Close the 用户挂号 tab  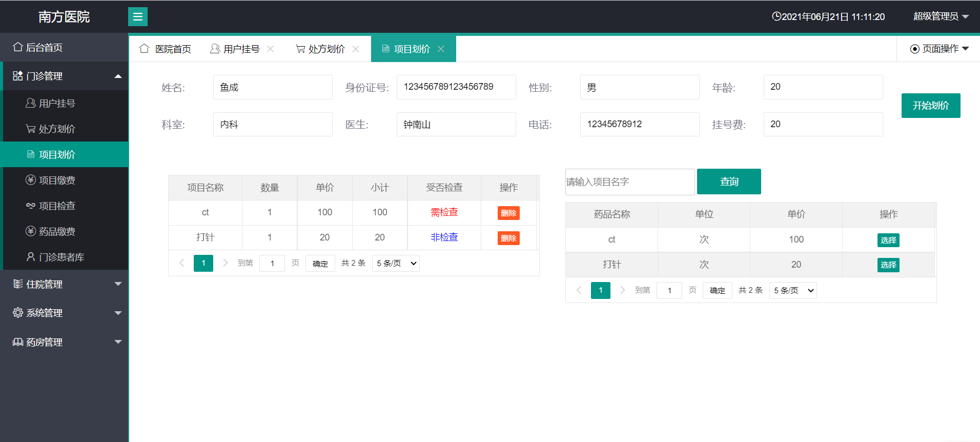click(271, 49)
